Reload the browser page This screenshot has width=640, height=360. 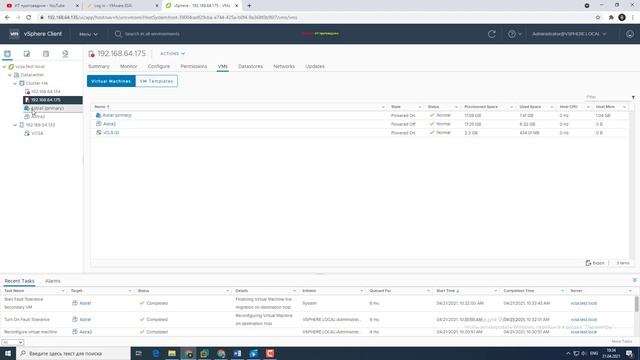click(29, 18)
